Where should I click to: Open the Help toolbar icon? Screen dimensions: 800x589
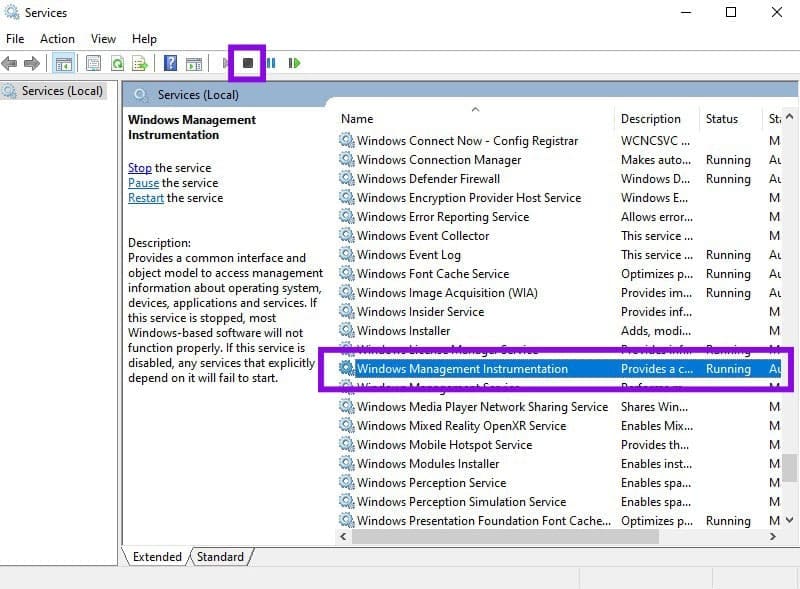170,63
